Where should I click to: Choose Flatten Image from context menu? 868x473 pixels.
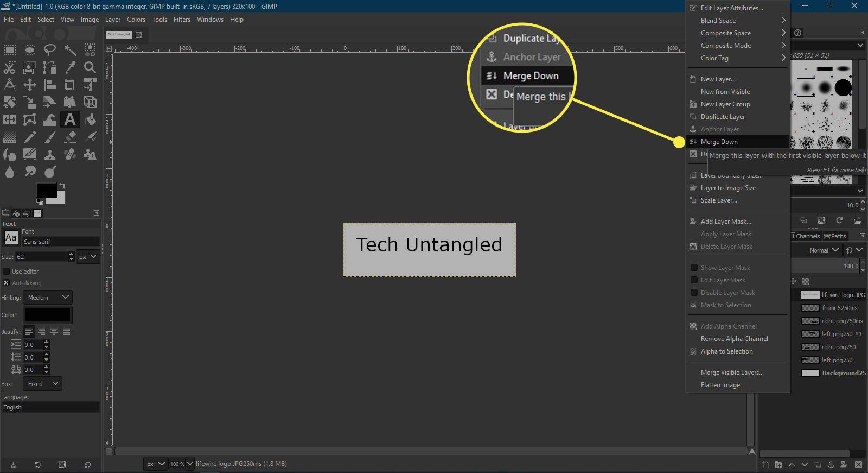coord(738,385)
